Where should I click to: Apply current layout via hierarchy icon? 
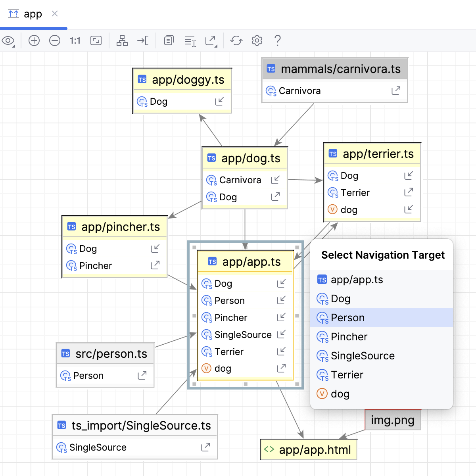coord(122,40)
